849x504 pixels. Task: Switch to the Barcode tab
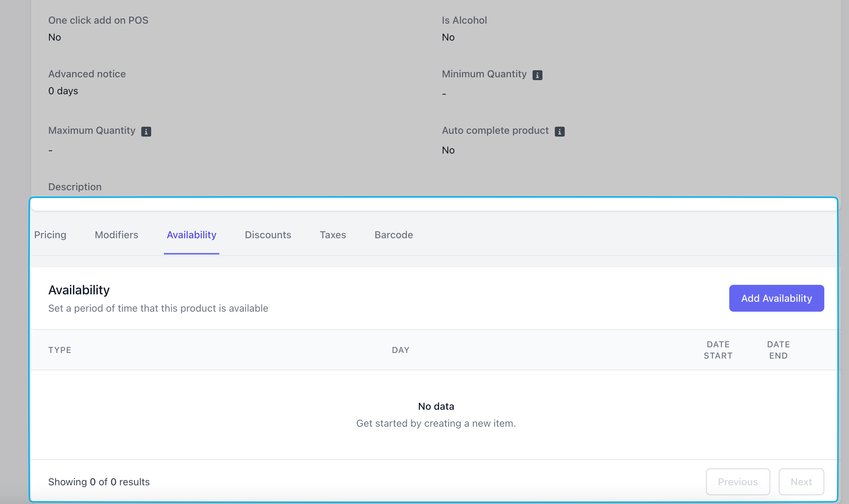[393, 235]
